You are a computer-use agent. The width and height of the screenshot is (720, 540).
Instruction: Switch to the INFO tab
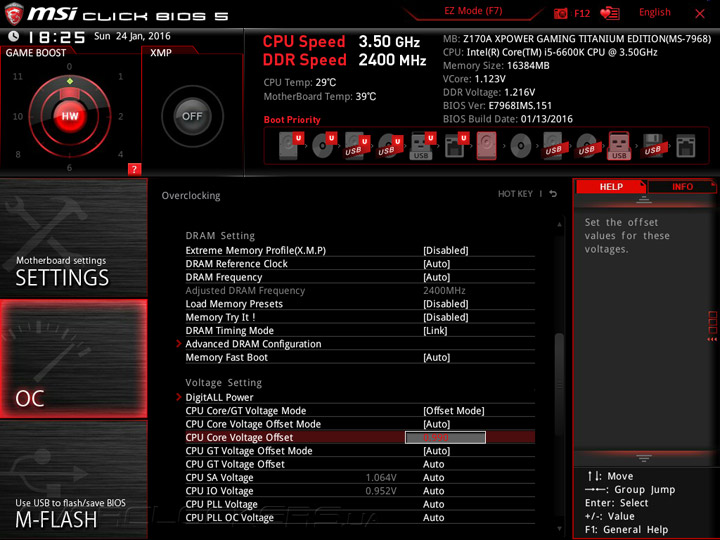coord(682,187)
